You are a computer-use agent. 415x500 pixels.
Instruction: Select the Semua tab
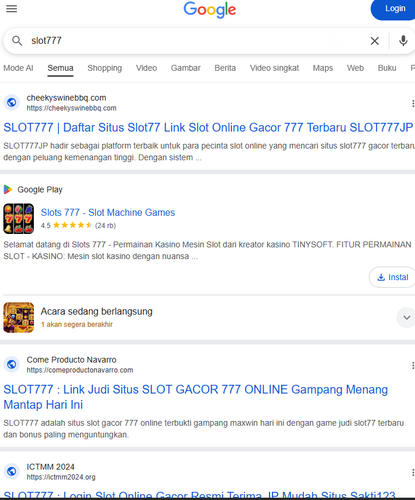[x=60, y=68]
